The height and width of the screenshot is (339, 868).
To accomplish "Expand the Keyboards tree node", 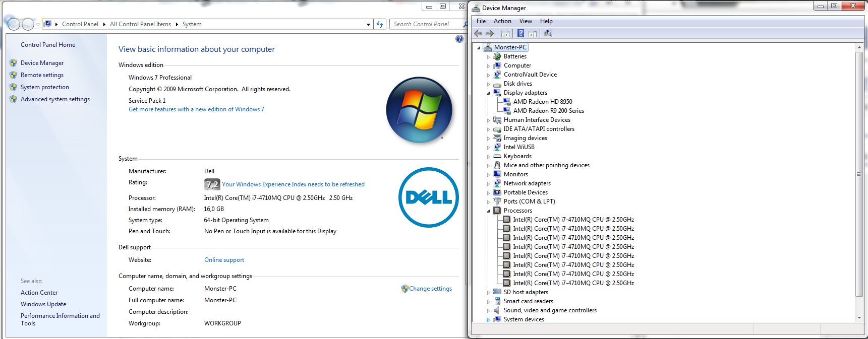I will 488,157.
